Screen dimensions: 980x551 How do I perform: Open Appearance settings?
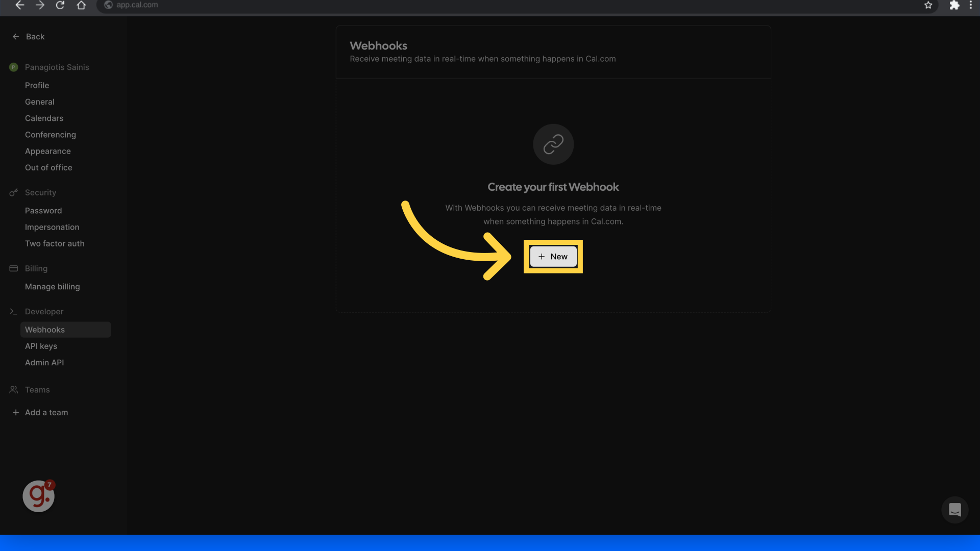47,151
